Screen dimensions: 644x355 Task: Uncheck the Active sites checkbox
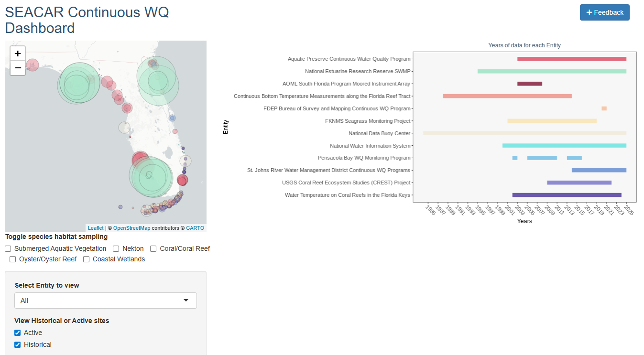(x=18, y=333)
